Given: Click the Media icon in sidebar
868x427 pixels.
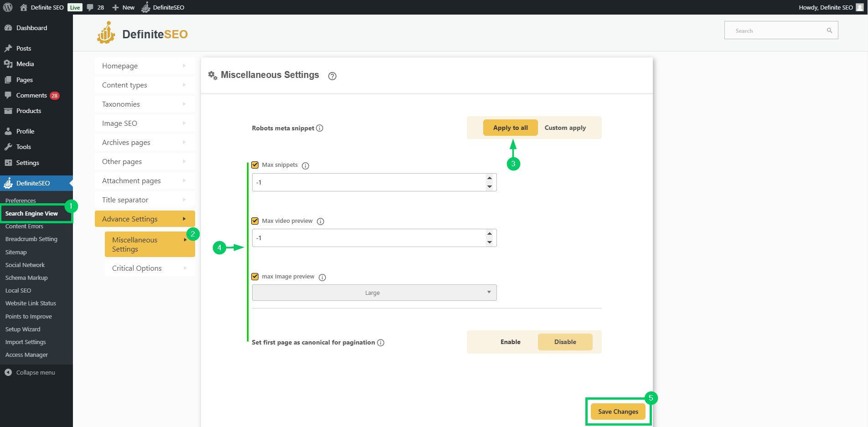Looking at the screenshot, I should (8, 64).
